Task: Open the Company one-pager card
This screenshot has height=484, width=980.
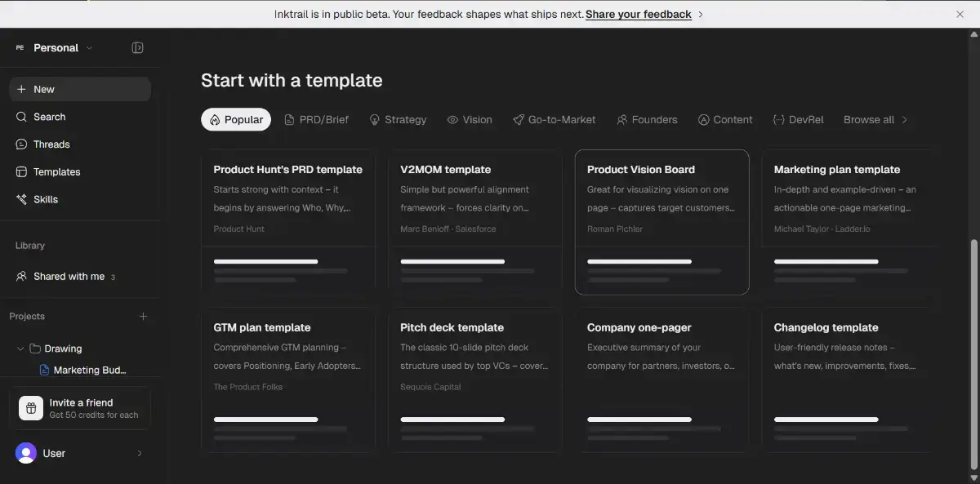Action: pyautogui.click(x=662, y=380)
